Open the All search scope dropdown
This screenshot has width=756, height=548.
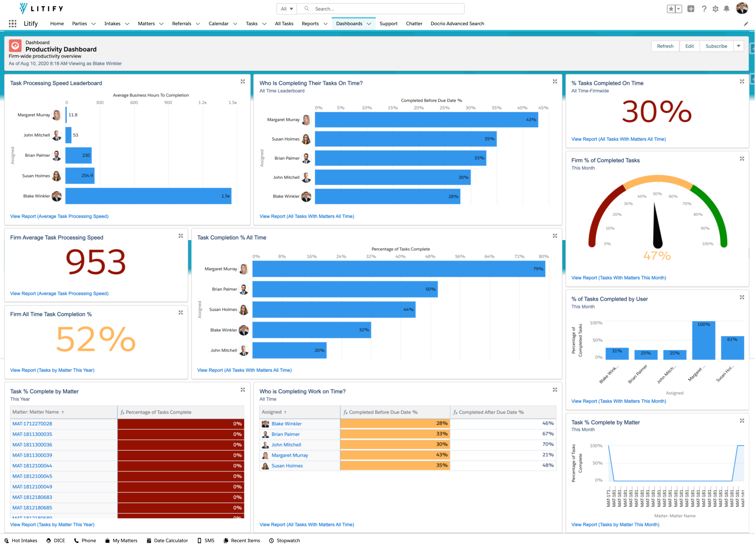[x=287, y=9]
